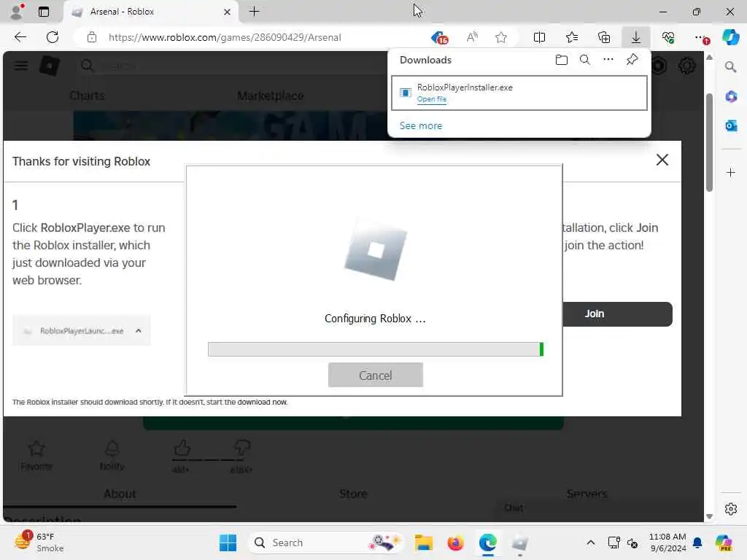This screenshot has height=560, width=747.
Task: Open the Favorites list icon
Action: tap(572, 37)
